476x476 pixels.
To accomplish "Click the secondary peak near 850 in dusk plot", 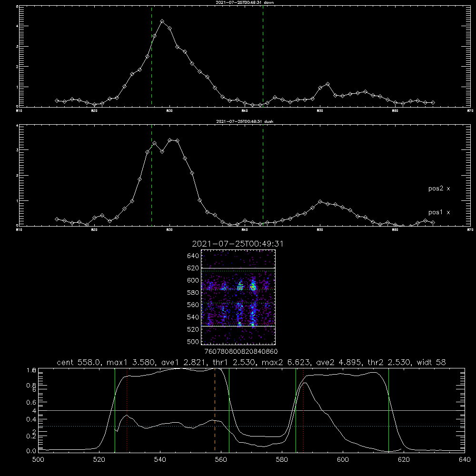I will click(320, 202).
